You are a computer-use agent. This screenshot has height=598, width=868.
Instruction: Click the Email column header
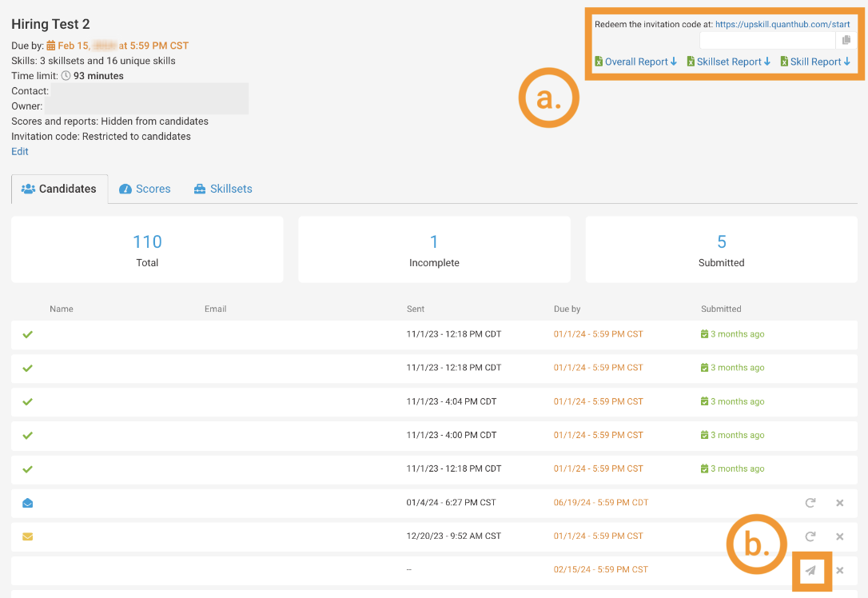pos(215,309)
